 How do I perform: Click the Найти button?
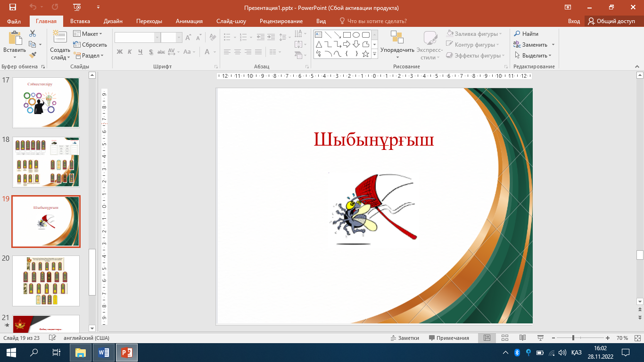[526, 34]
